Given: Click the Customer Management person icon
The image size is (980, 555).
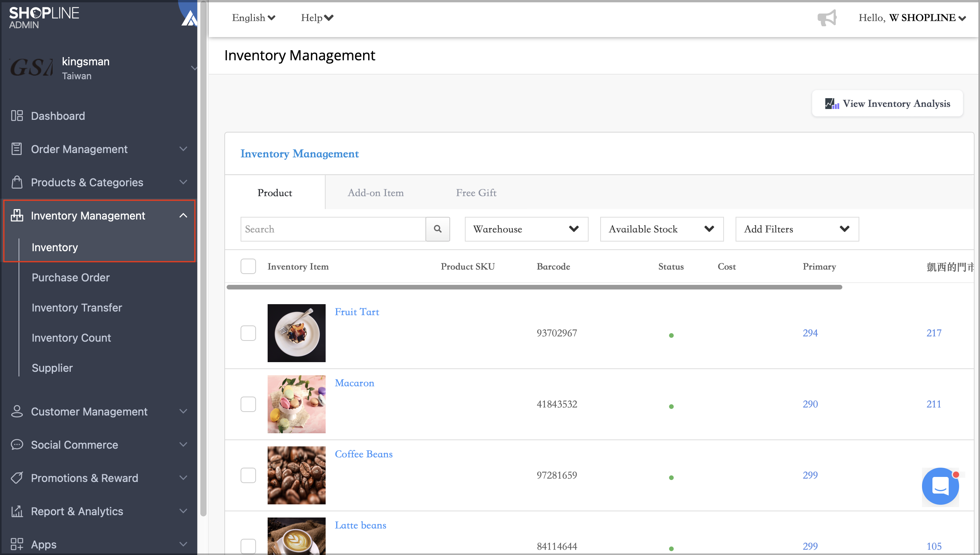Looking at the screenshot, I should click(17, 411).
